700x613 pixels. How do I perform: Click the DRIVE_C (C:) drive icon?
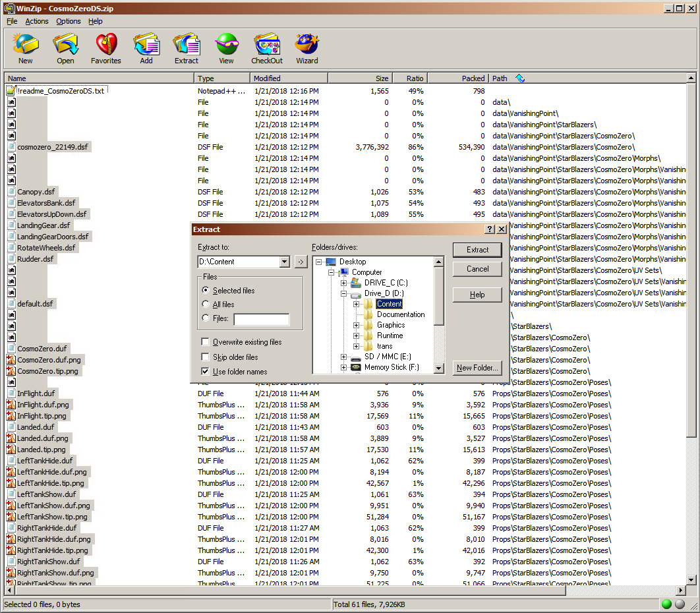[x=356, y=283]
